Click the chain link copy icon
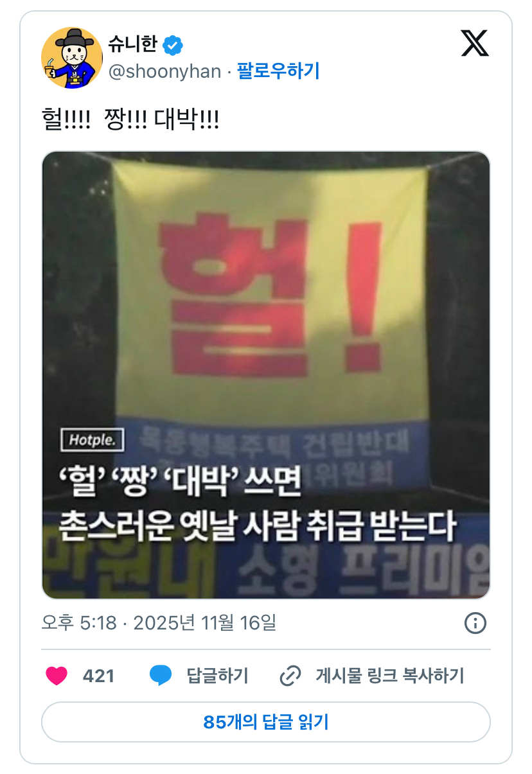This screenshot has height=774, width=532. click(290, 676)
